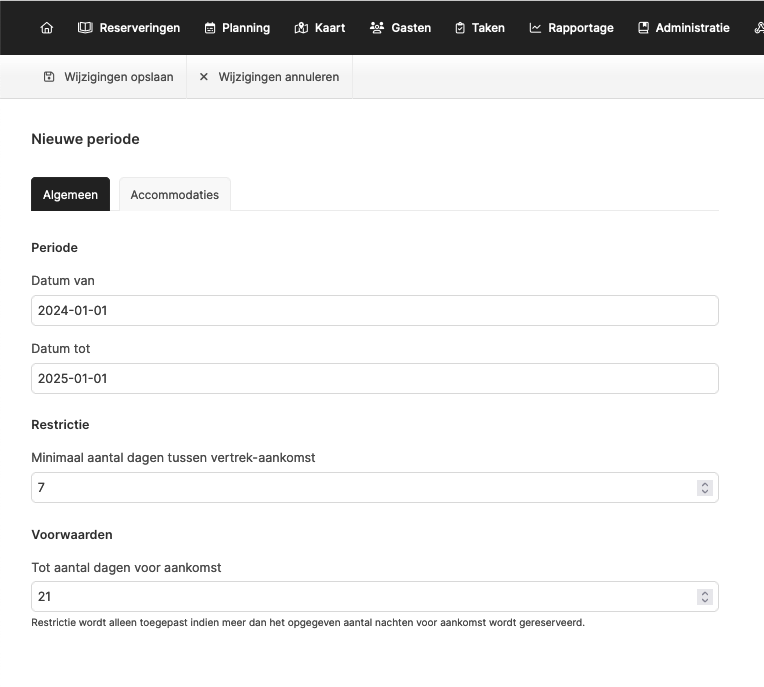Click the Tot aantal dagen voor aankomst label
Viewport: 764px width, 687px height.
[x=126, y=568]
